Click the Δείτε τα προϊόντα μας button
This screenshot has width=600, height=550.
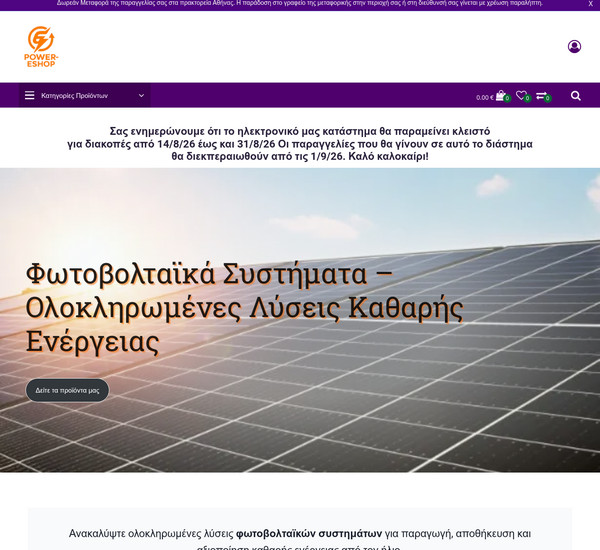click(67, 390)
